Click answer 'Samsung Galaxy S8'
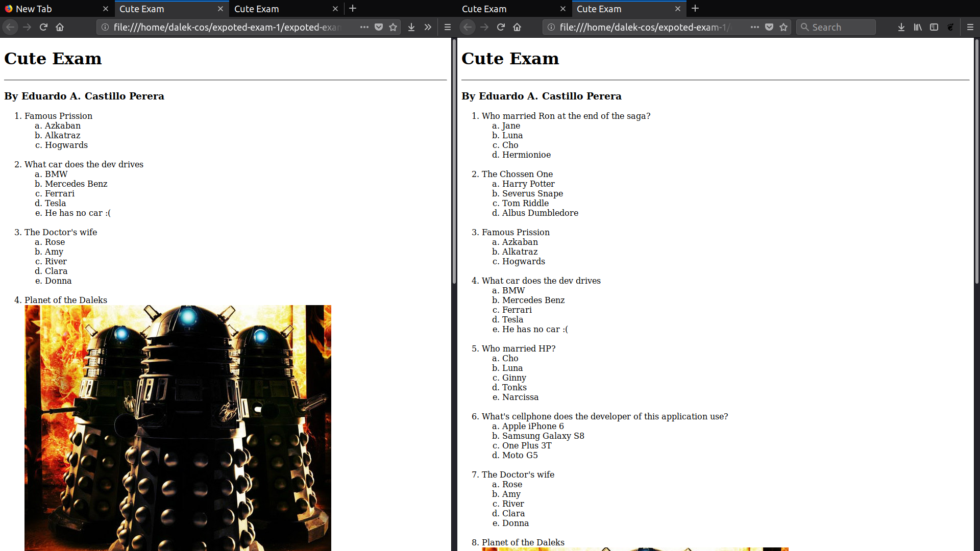The width and height of the screenshot is (980, 551). coord(543,436)
